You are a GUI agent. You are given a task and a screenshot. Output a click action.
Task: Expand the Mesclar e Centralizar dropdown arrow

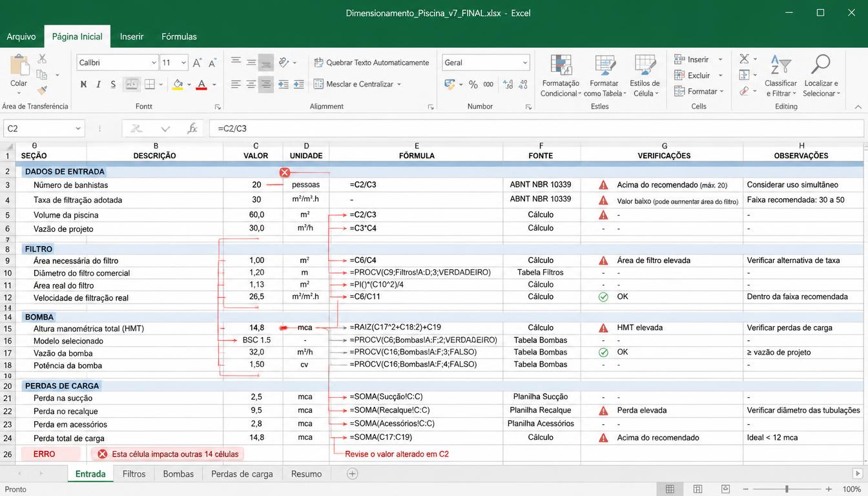point(399,85)
